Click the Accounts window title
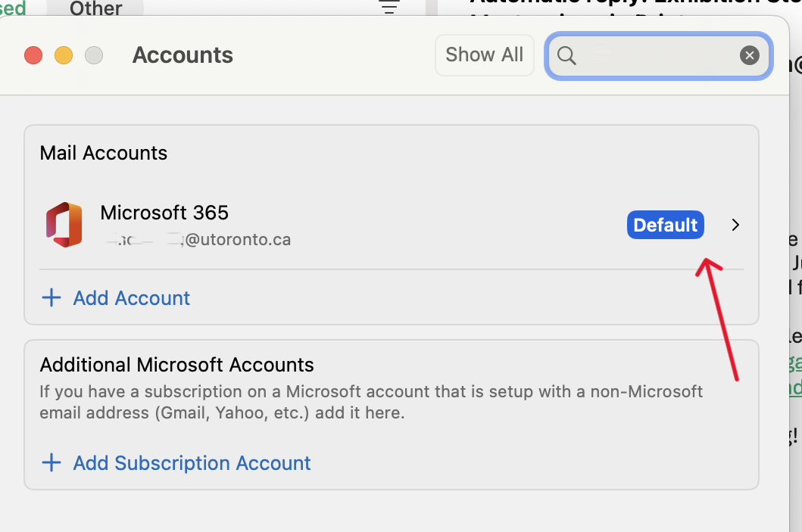 [x=183, y=55]
